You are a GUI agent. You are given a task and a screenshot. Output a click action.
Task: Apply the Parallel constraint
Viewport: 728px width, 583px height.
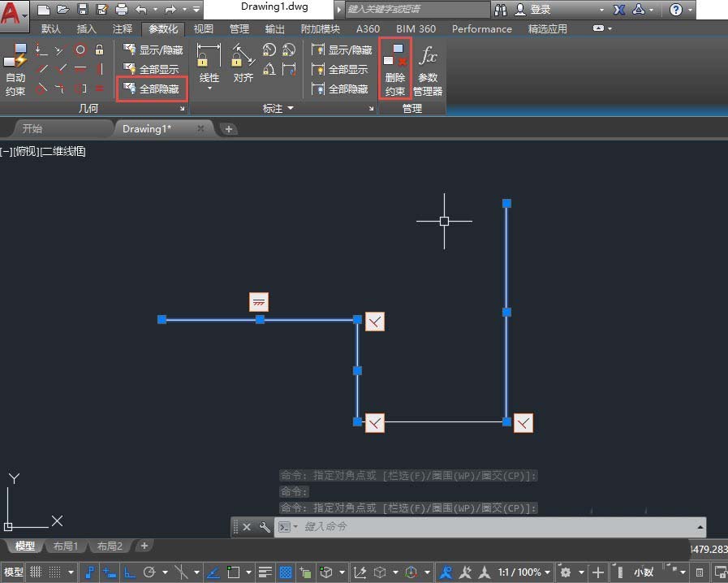(41, 69)
